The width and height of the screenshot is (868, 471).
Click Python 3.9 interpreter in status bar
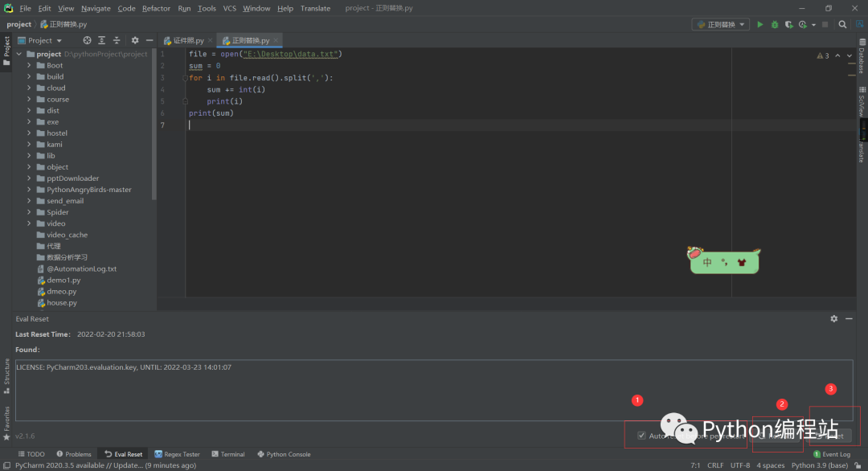coord(820,465)
